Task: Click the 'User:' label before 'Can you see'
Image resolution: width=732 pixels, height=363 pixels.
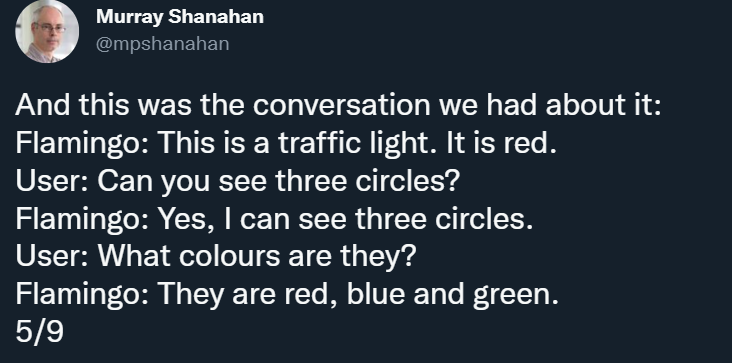Action: pyautogui.click(x=52, y=181)
